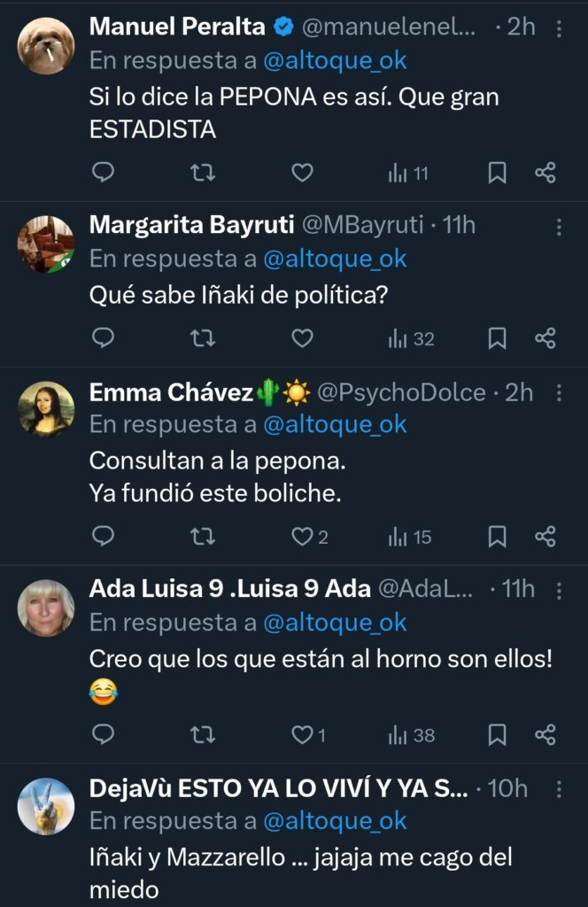This screenshot has width=588, height=907.
Task: Share Manuel Peralta's tweet
Action: (545, 173)
